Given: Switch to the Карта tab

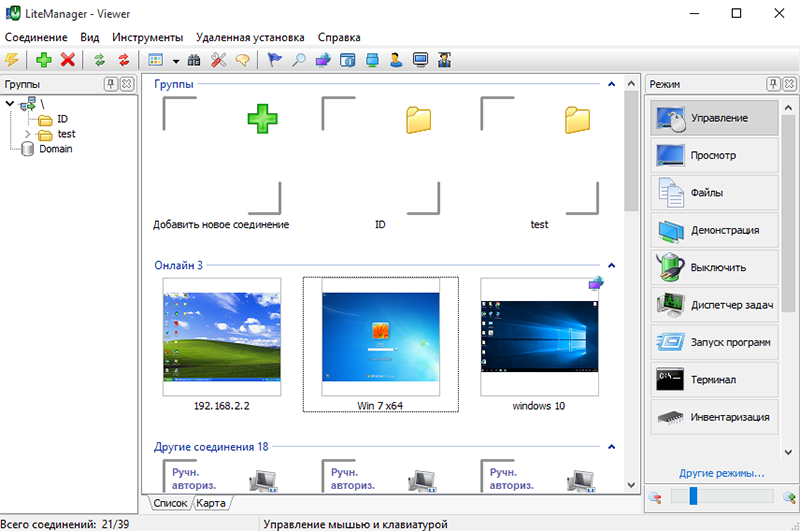Looking at the screenshot, I should (211, 503).
